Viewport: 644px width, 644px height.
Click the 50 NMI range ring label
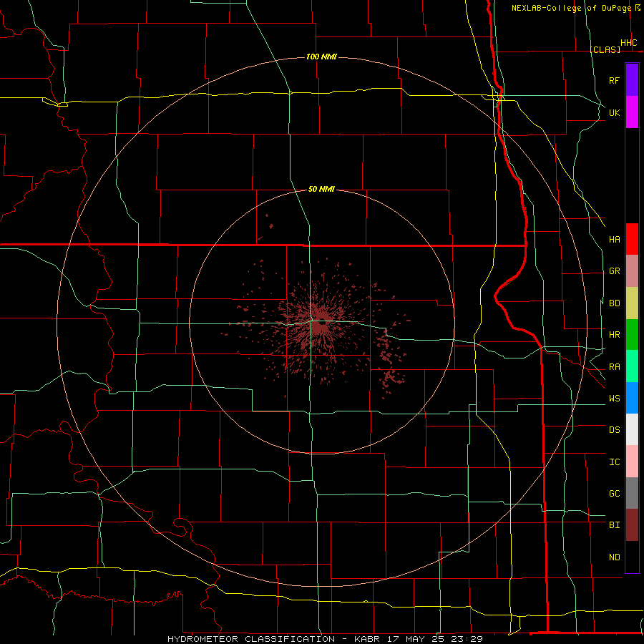click(x=321, y=189)
